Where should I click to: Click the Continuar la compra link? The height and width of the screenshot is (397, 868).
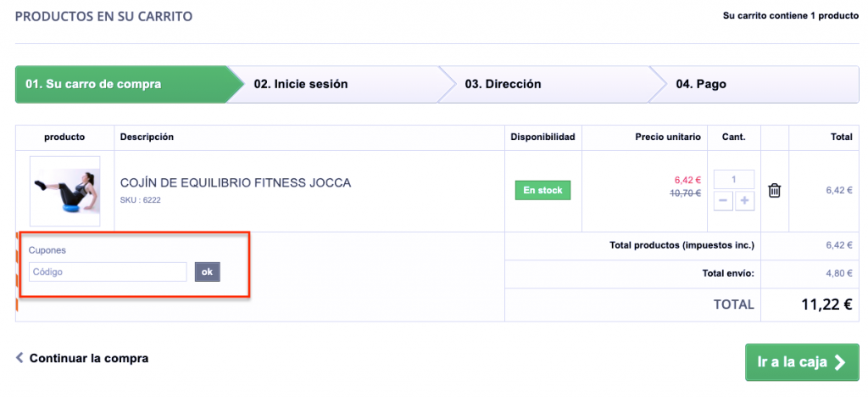[x=89, y=358]
